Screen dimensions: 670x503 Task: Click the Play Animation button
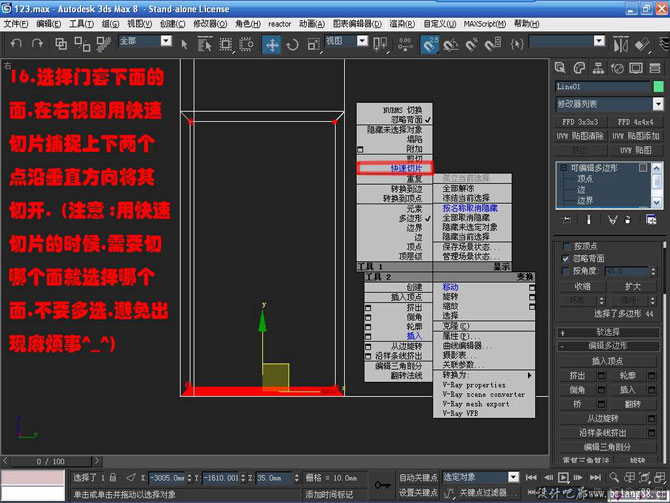point(564,477)
